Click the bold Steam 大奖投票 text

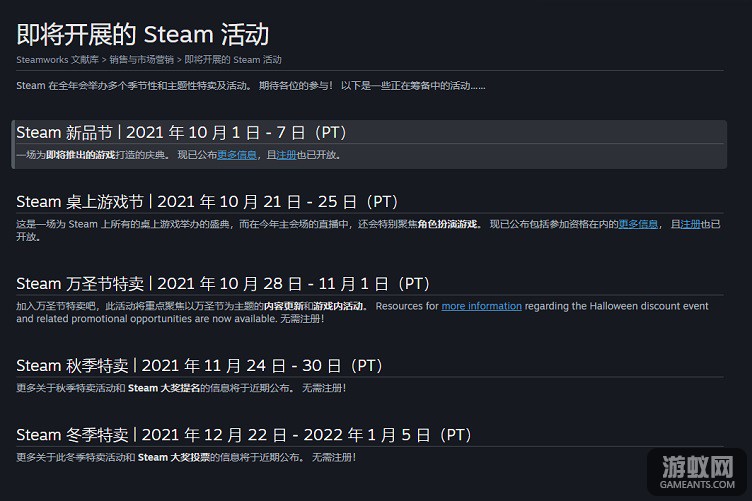click(174, 457)
